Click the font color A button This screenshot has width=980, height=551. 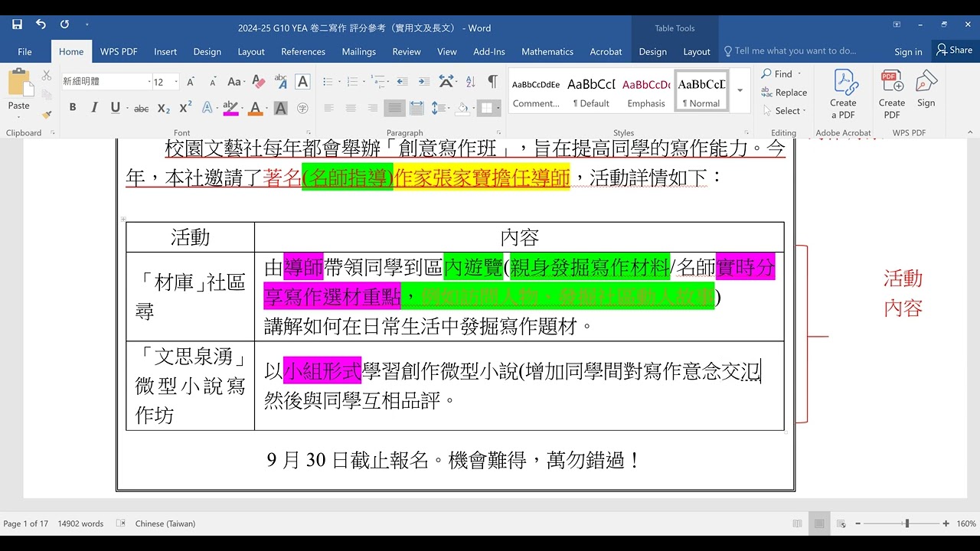point(256,108)
